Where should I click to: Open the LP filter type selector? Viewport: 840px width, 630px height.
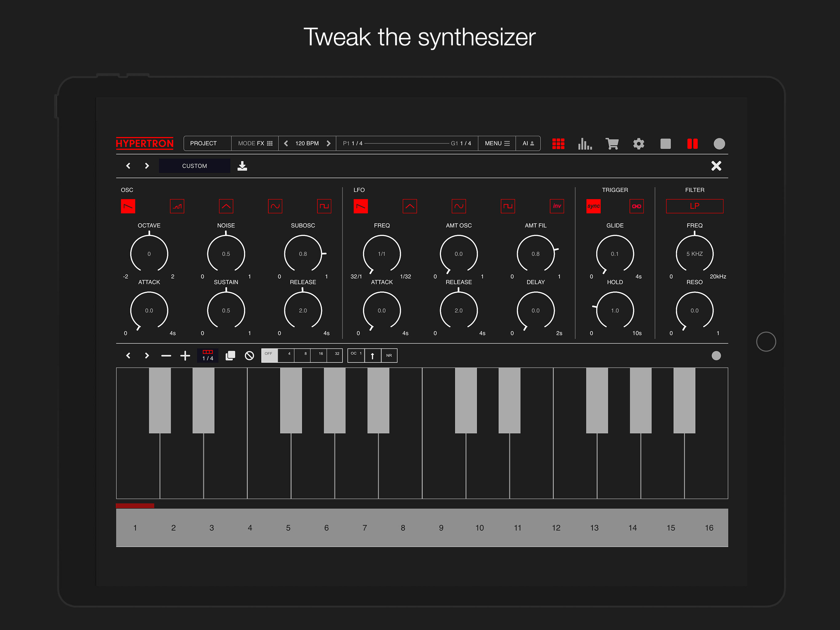click(694, 206)
